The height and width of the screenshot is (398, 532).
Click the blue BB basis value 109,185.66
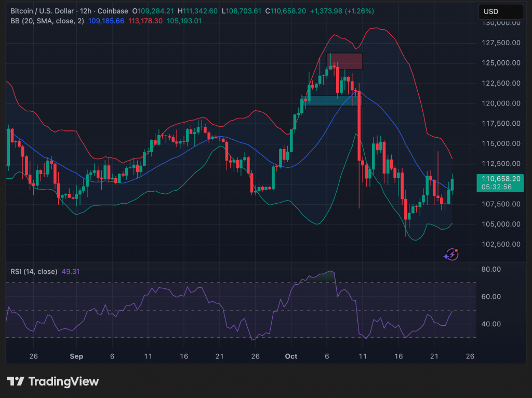pyautogui.click(x=105, y=21)
